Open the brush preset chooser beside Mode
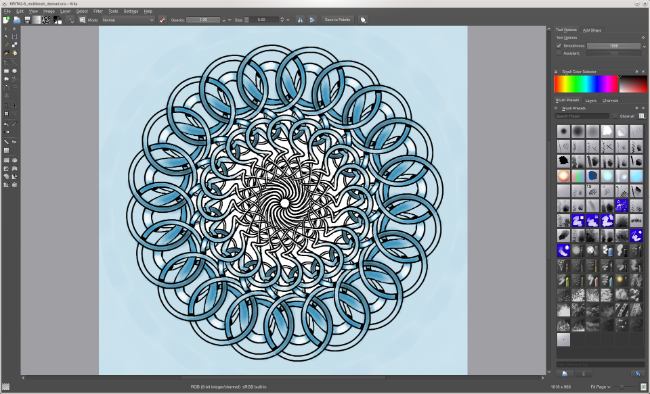The image size is (650, 394). pyautogui.click(x=82, y=19)
